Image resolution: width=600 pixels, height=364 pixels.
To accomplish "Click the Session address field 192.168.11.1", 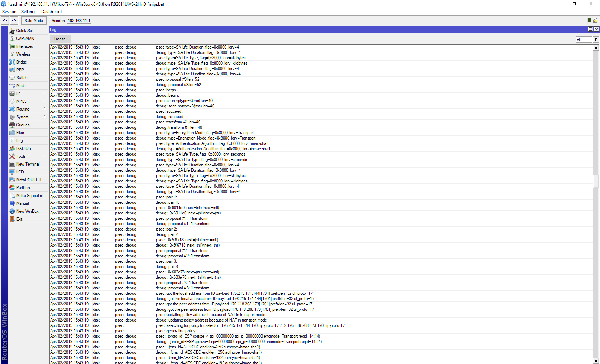I will 79,21.
